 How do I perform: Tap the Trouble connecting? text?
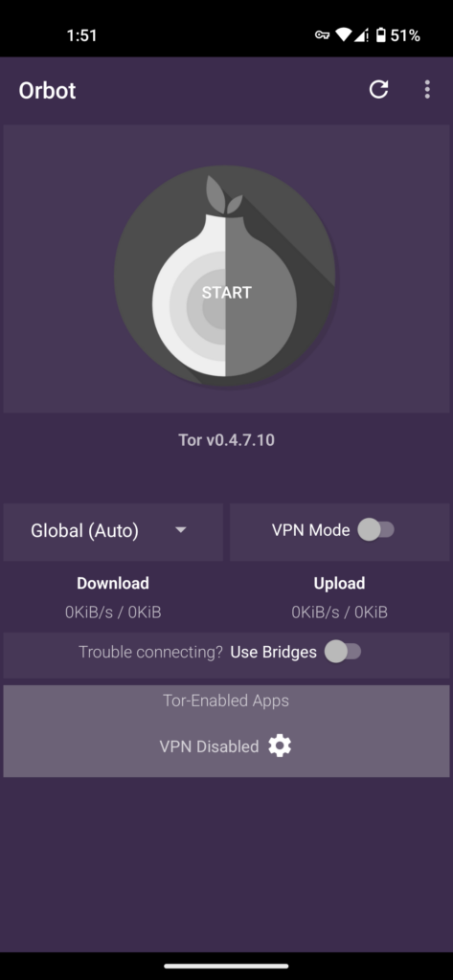coord(150,652)
